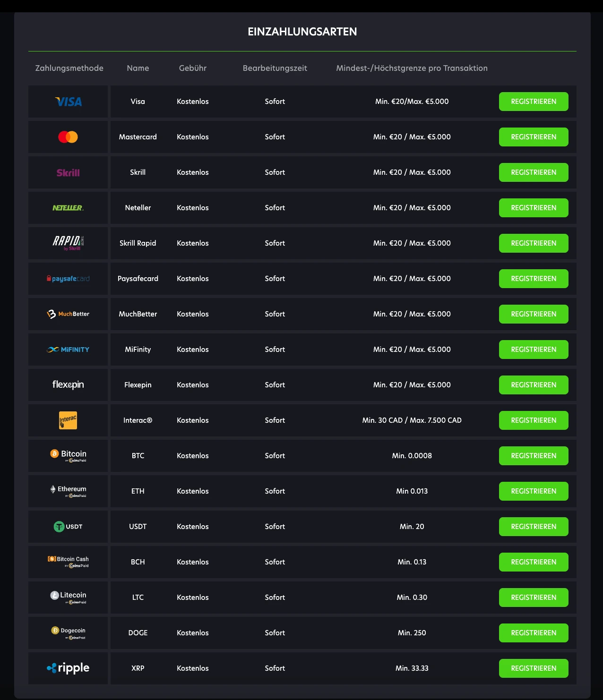The height and width of the screenshot is (700, 603).
Task: Click Registrieren in the LTC row
Action: (534, 598)
